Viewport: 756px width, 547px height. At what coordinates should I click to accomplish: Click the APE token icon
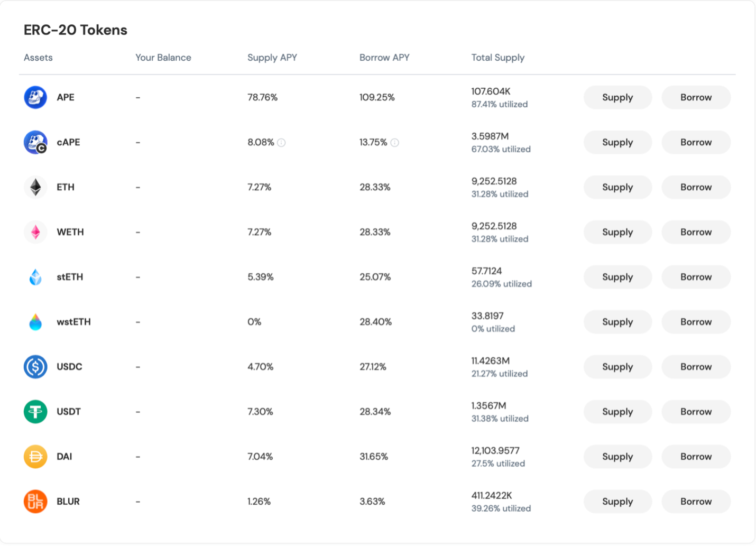click(x=35, y=97)
